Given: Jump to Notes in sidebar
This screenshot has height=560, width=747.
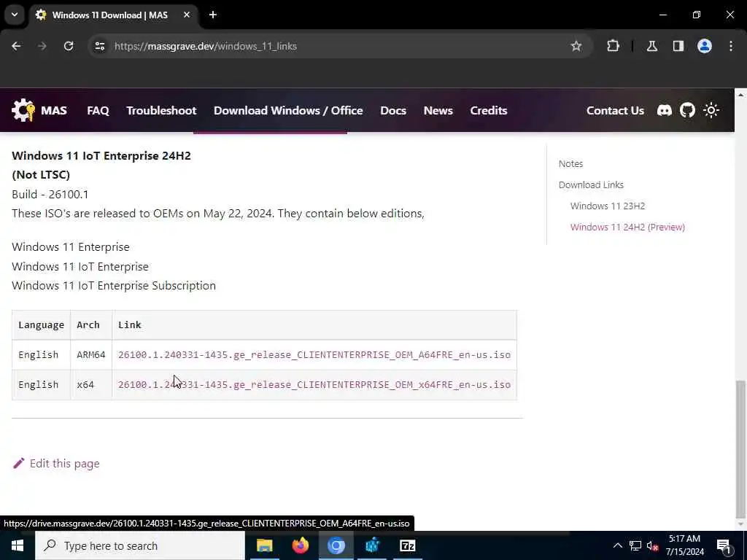Looking at the screenshot, I should (570, 164).
